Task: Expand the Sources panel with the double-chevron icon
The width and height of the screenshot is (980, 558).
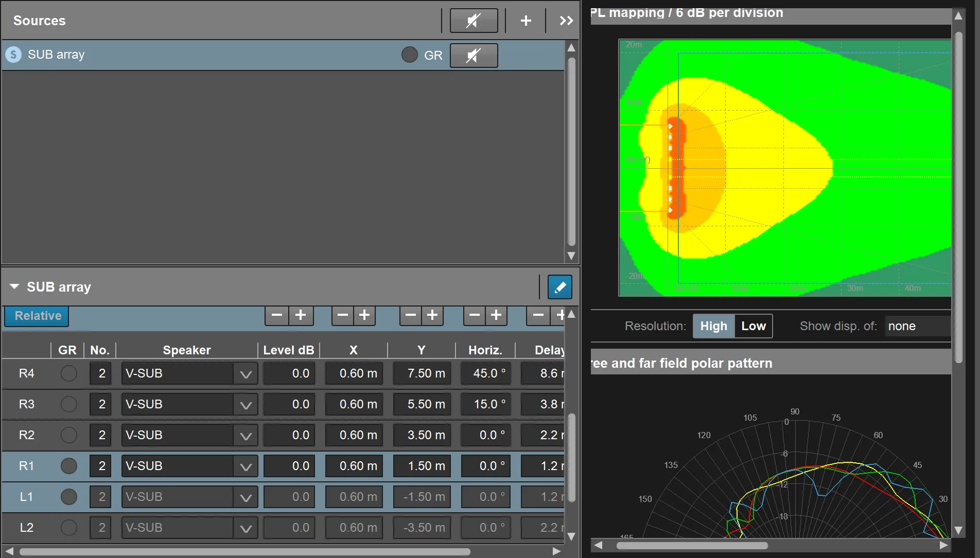Action: click(x=566, y=21)
